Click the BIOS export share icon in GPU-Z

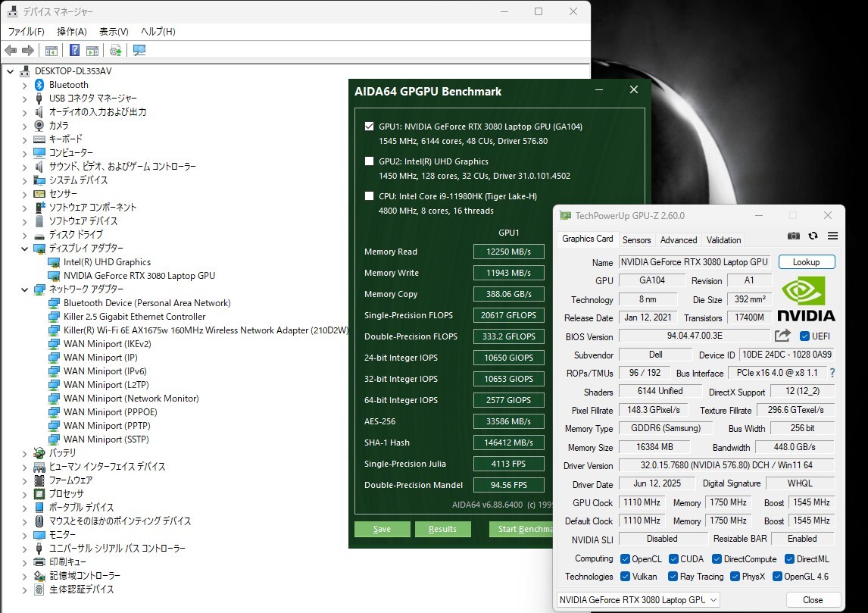coord(782,336)
